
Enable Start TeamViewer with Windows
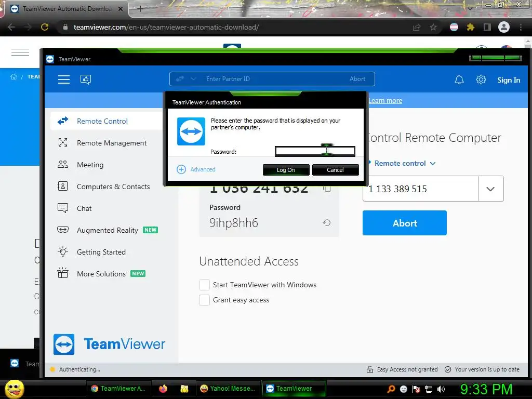pos(204,285)
